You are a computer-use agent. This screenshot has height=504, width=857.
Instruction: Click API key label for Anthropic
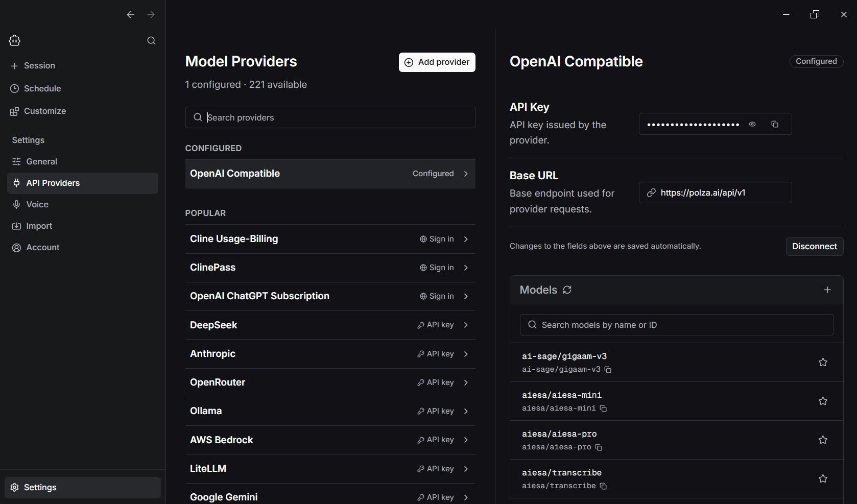tap(436, 354)
